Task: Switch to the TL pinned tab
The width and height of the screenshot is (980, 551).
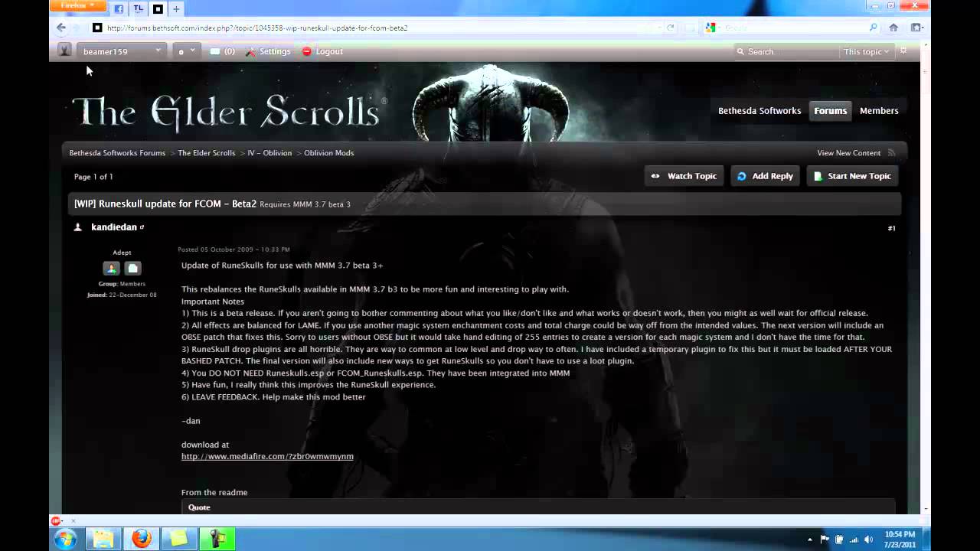Action: 139,9
